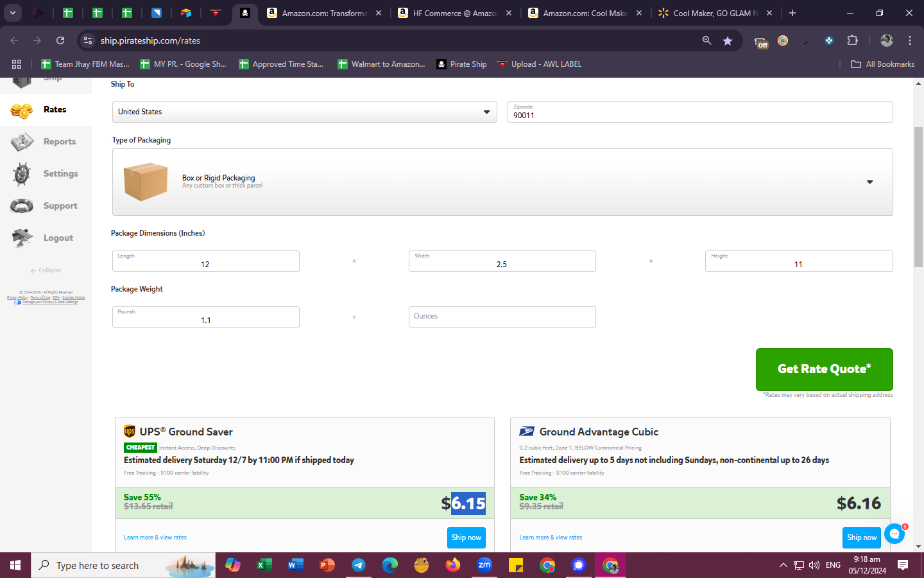Click the gold coins Rates icon

pyautogui.click(x=22, y=110)
